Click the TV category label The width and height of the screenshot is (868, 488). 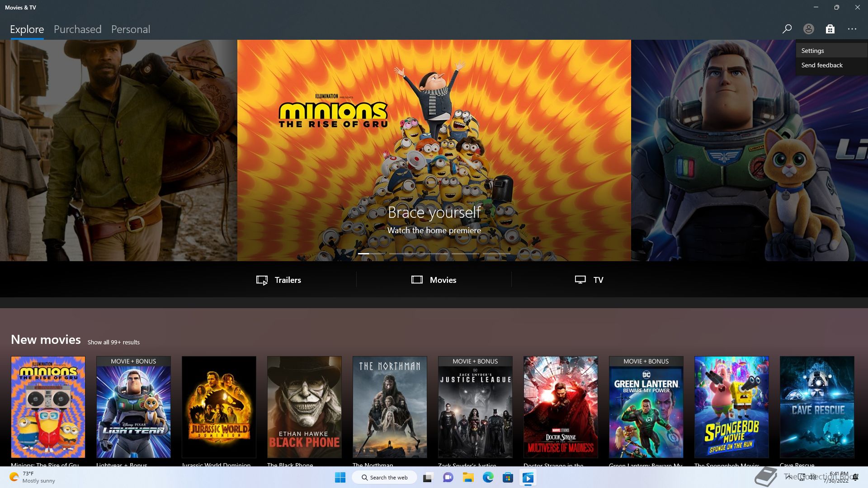[598, 280]
